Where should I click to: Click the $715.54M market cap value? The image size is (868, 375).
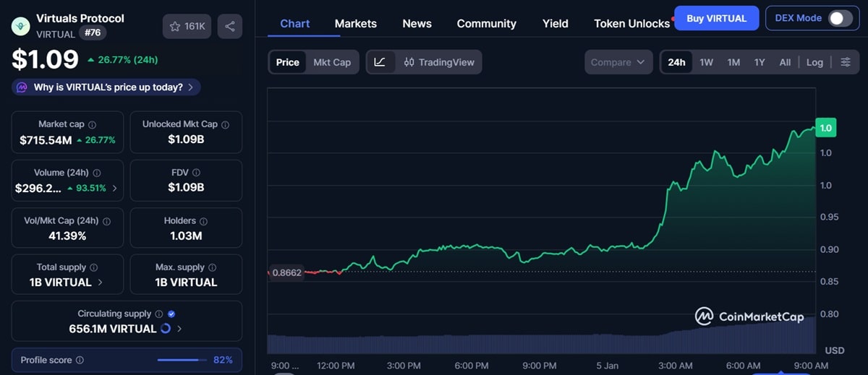coord(46,139)
